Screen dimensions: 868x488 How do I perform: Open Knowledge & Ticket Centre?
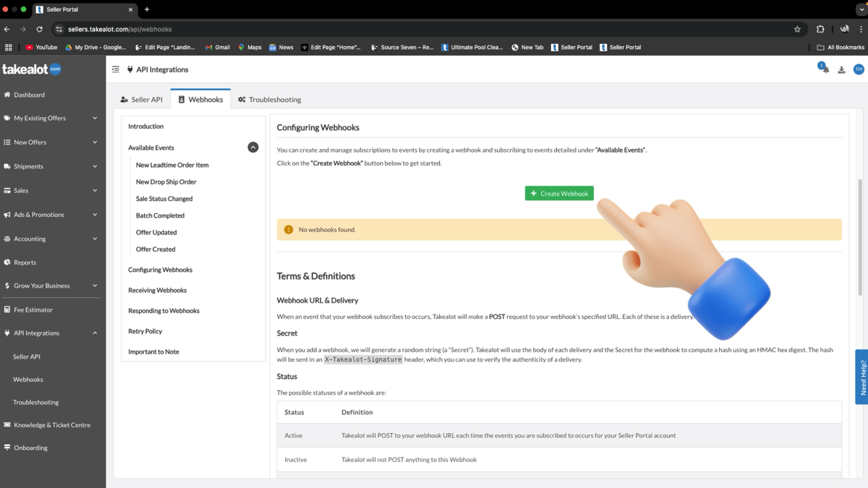(x=52, y=425)
